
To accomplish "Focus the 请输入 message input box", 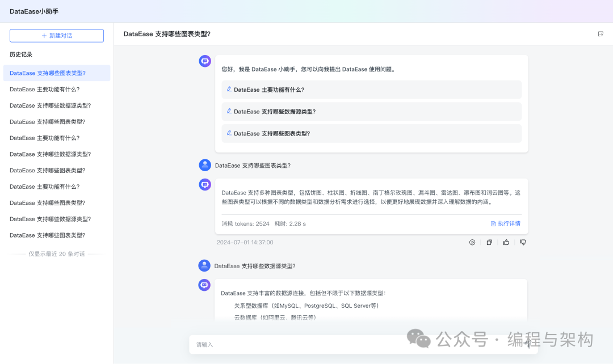I will 364,345.
